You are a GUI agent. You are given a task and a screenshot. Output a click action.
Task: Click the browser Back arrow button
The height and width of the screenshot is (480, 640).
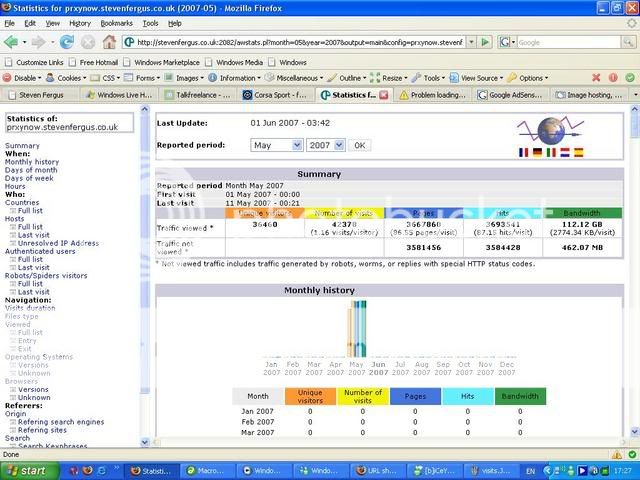coord(14,42)
